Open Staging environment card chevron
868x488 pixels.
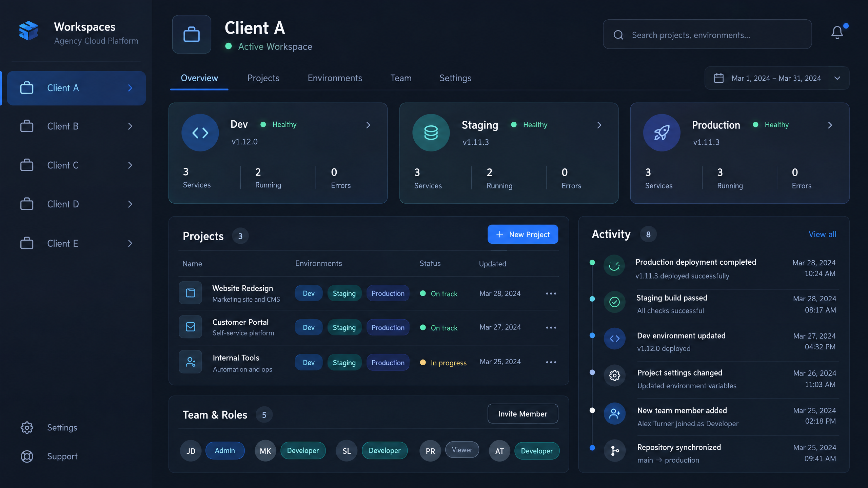599,125
